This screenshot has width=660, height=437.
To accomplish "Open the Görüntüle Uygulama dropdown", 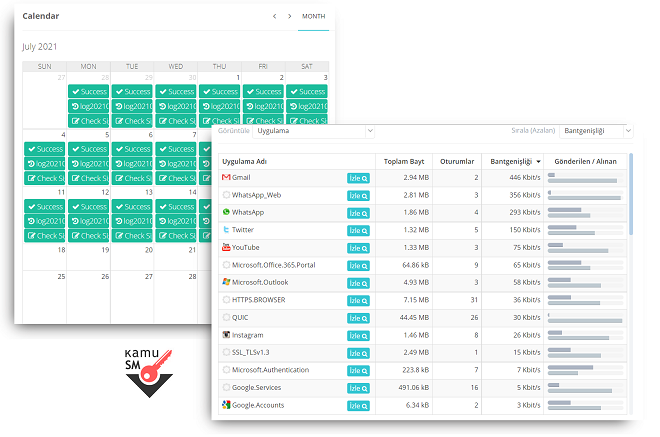I will (313, 130).
